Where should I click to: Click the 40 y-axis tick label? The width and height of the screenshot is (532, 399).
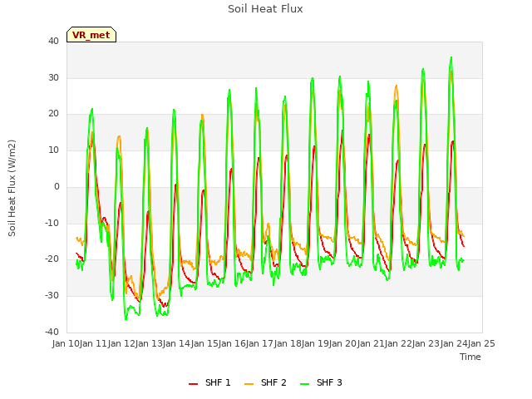click(x=53, y=42)
